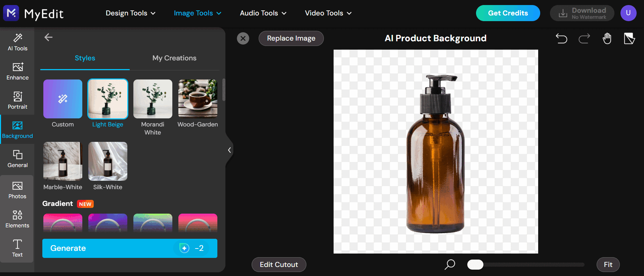This screenshot has width=644, height=276.
Task: Select the Enhance tool icon
Action: tap(17, 67)
